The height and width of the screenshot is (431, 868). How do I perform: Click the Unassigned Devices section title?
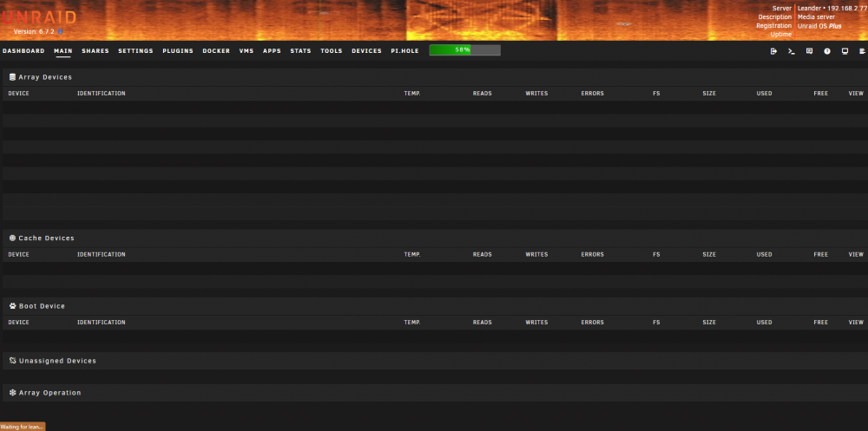[57, 361]
